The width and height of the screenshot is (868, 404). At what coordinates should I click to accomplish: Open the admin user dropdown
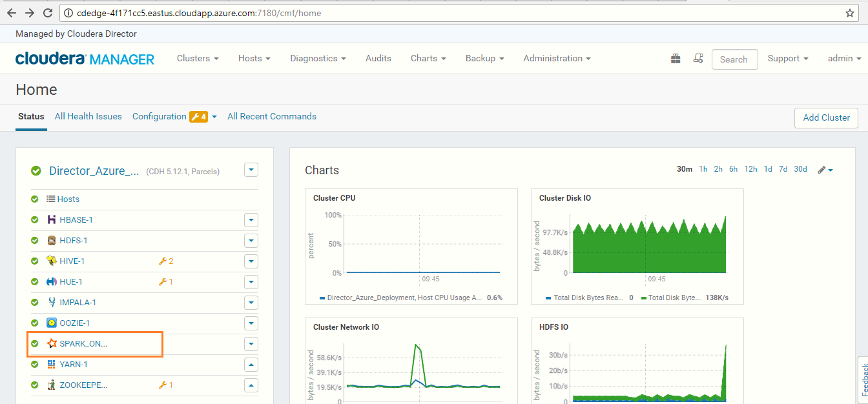(845, 58)
